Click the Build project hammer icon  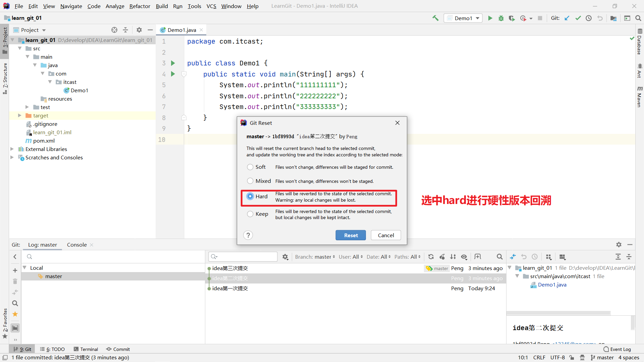tap(435, 18)
